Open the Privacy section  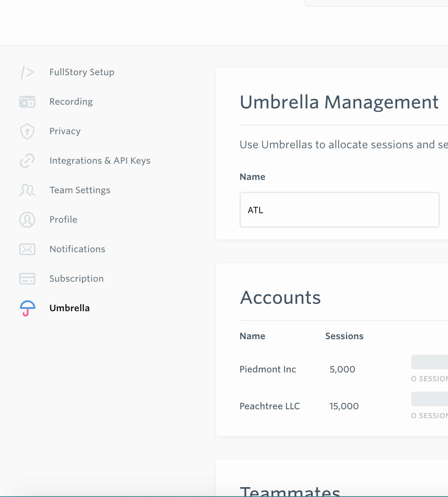point(65,131)
